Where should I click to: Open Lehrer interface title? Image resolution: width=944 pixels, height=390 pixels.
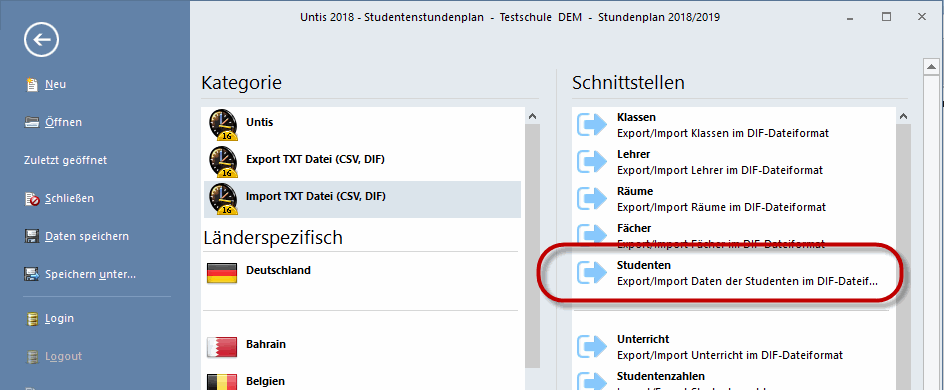pos(633,155)
